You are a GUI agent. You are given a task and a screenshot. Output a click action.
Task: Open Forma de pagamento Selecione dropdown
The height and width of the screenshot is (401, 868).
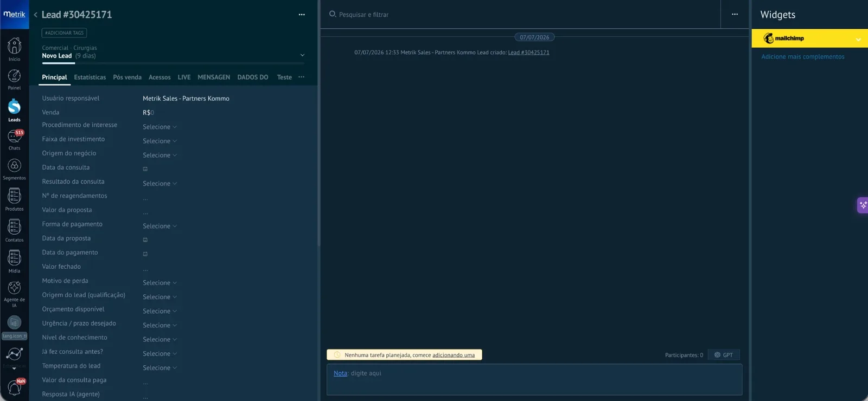pyautogui.click(x=159, y=226)
